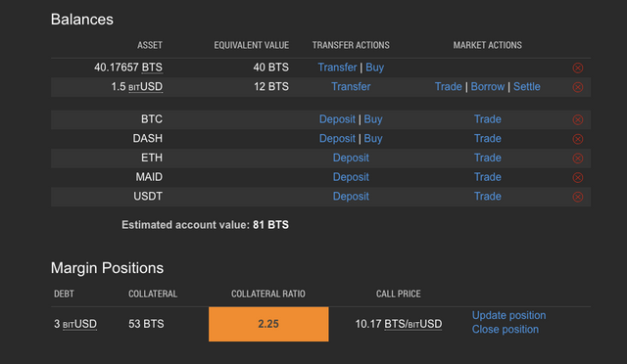The height and width of the screenshot is (364, 627).
Task: Click Buy link in DASH row
Action: (373, 139)
